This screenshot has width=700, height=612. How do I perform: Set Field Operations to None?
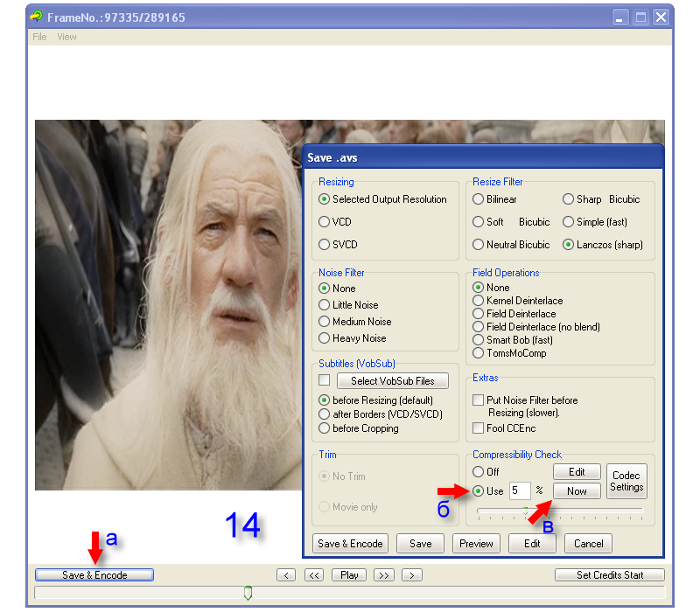tap(491, 288)
